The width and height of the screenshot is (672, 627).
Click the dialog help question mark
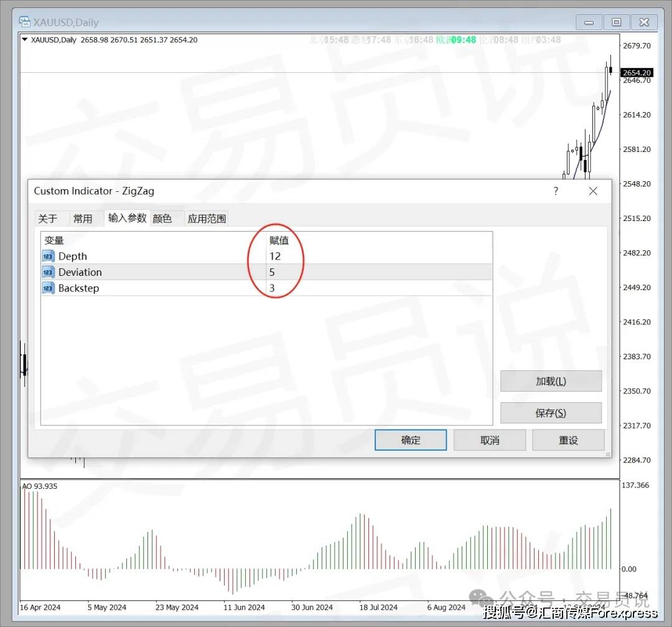556,191
